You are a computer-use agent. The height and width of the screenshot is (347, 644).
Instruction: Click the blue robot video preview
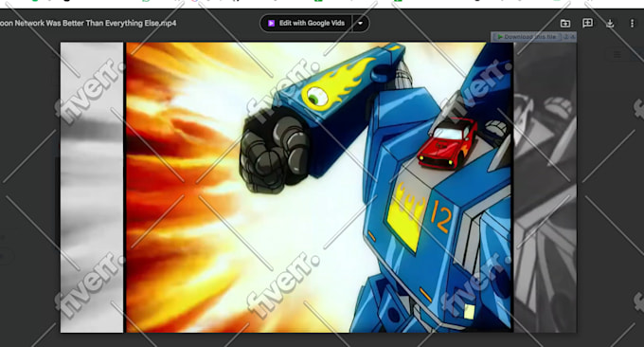point(319,187)
